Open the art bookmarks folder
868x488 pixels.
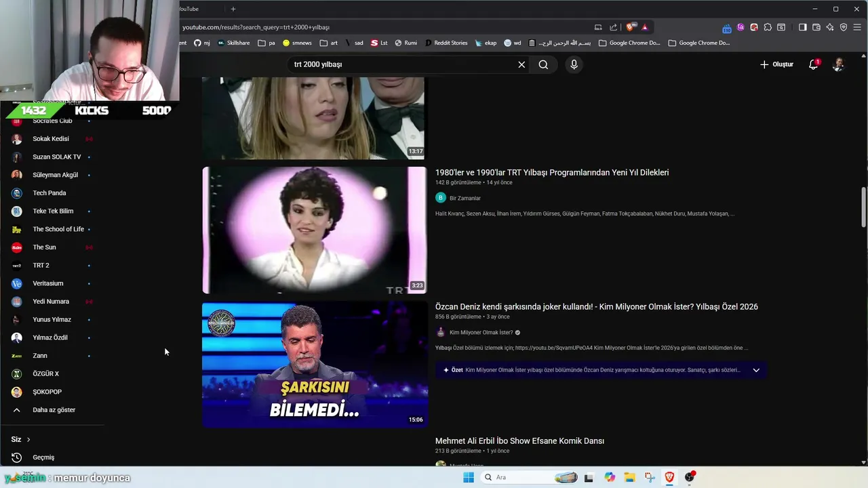coord(329,43)
